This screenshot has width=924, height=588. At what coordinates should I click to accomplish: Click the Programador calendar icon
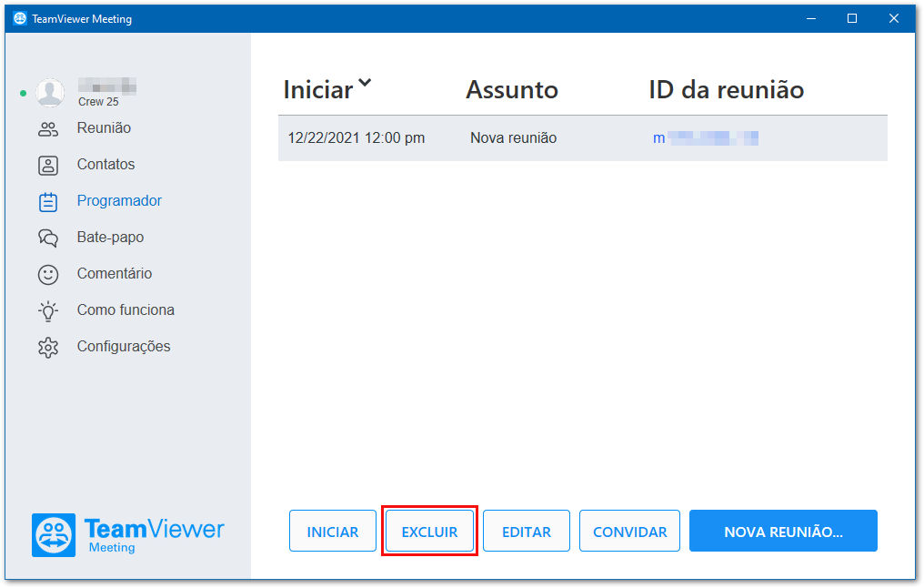coord(48,202)
